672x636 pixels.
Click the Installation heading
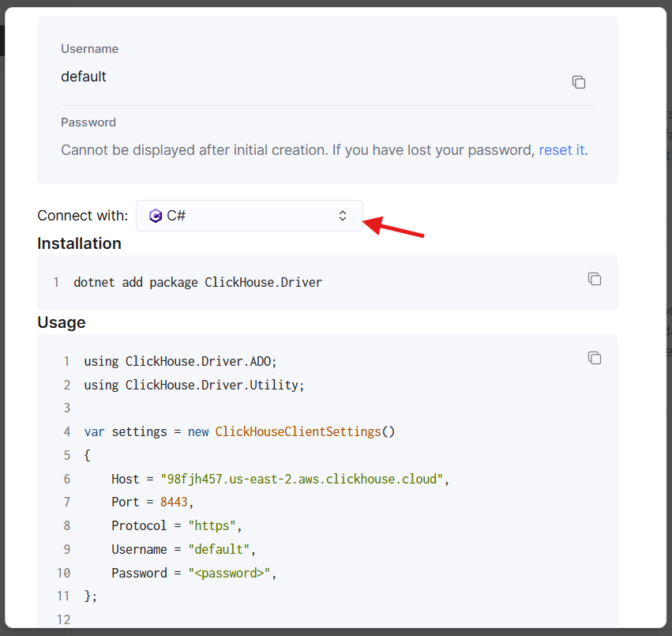coord(79,243)
